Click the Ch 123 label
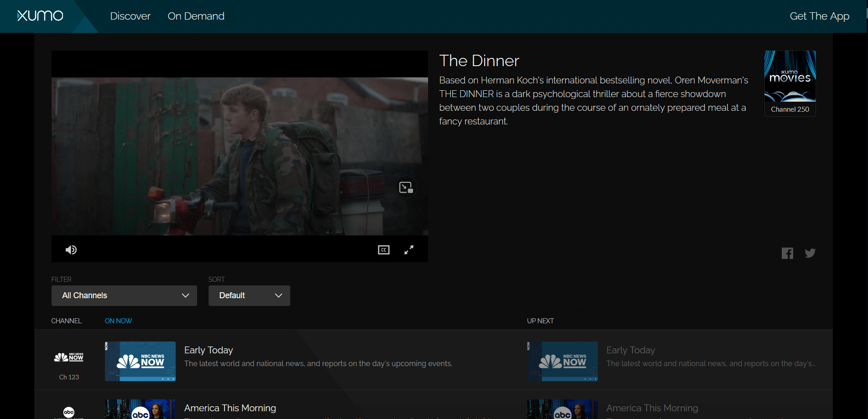 [69, 377]
